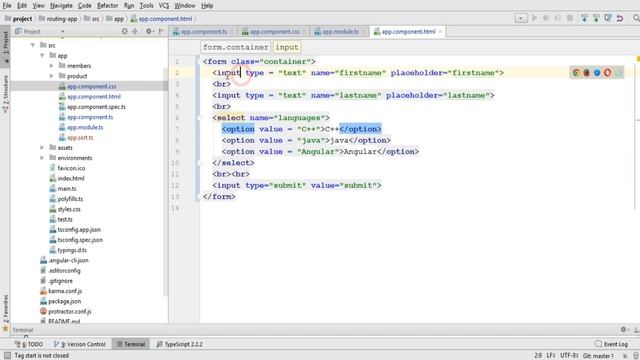Close the app.component.html editor tab
The image size is (640, 360).
[x=440, y=31]
